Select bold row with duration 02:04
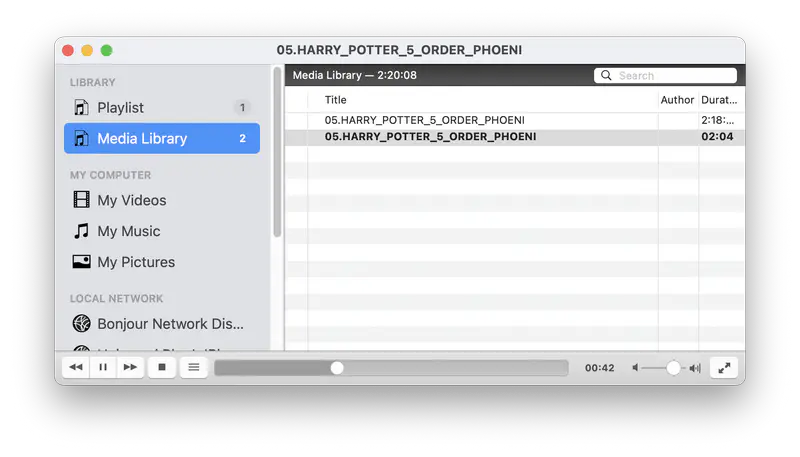The width and height of the screenshot is (800, 457). tap(514, 137)
